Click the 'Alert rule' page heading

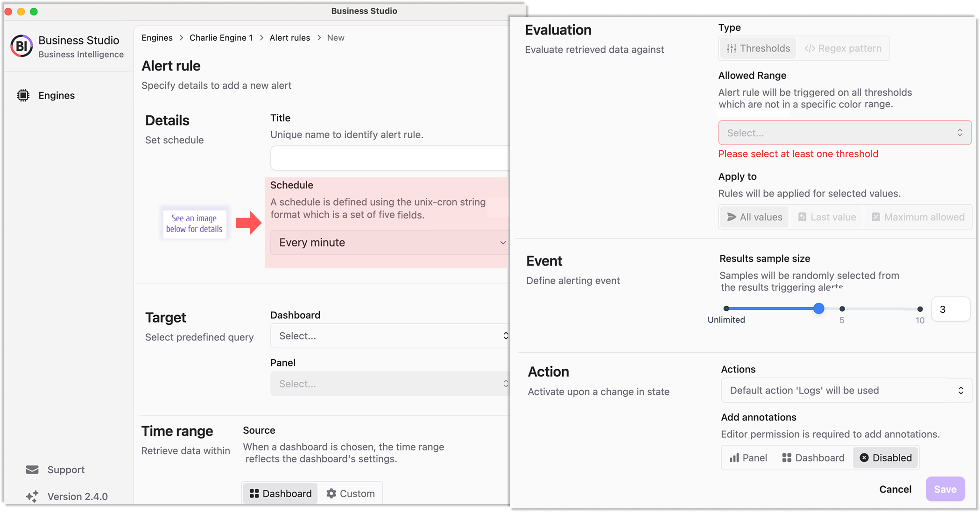point(171,66)
